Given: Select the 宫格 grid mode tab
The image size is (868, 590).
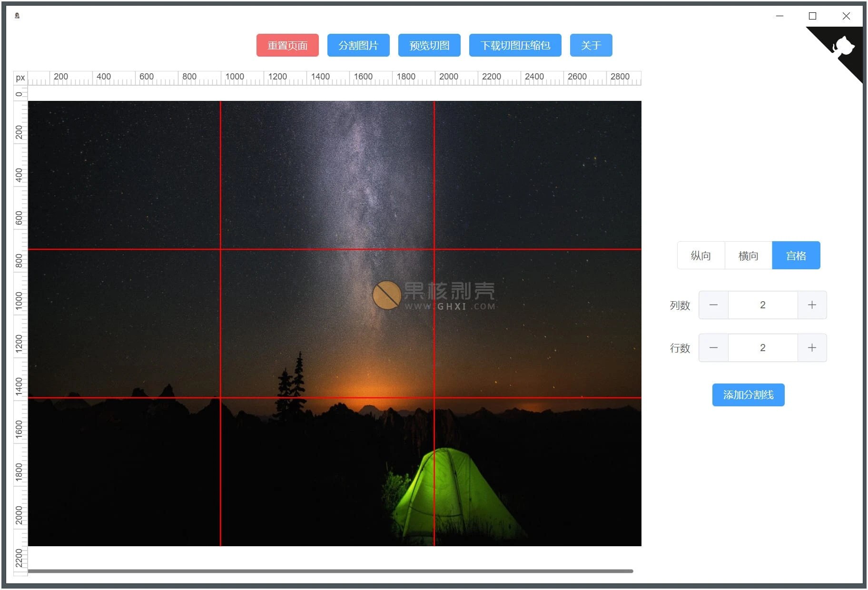Looking at the screenshot, I should click(x=796, y=255).
